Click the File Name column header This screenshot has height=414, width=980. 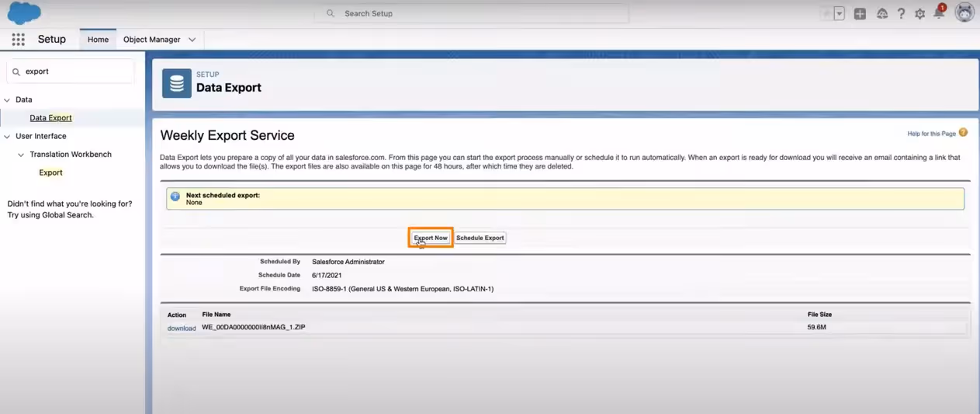[216, 315]
